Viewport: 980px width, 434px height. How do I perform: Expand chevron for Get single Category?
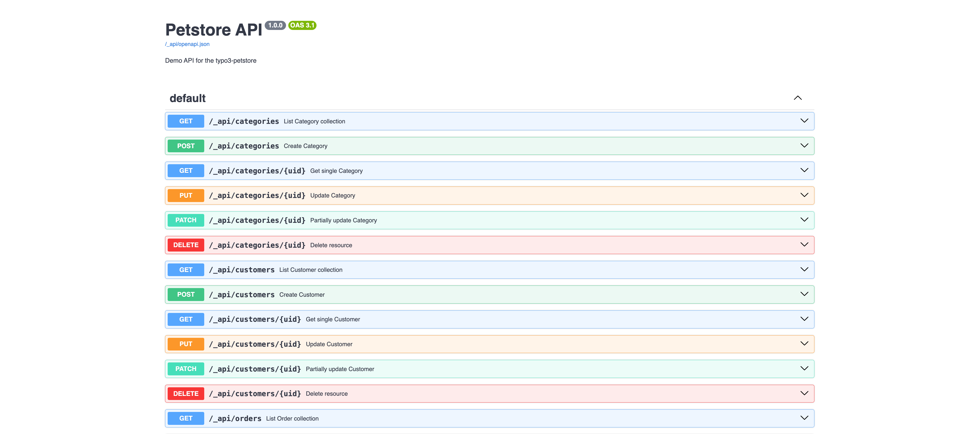(804, 170)
